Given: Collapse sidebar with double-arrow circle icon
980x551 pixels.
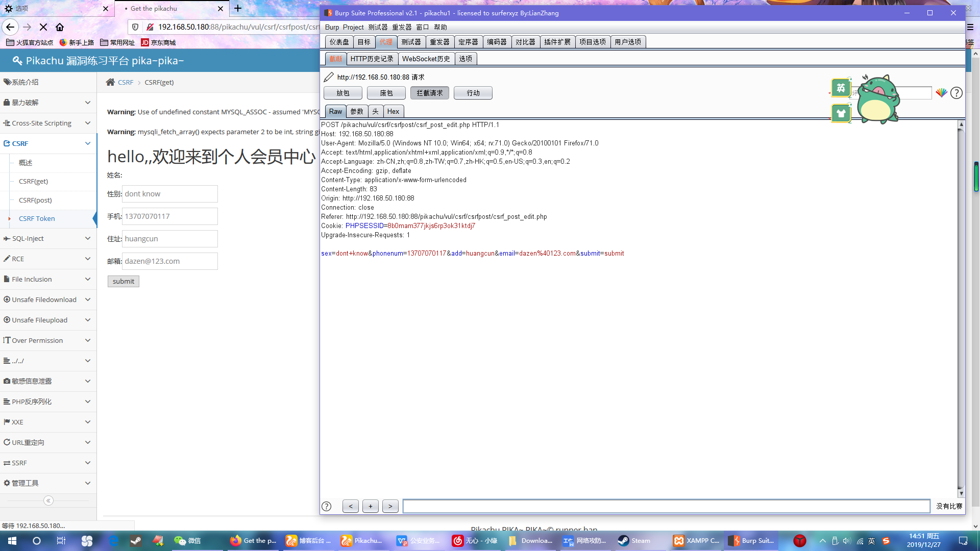Looking at the screenshot, I should tap(48, 500).
